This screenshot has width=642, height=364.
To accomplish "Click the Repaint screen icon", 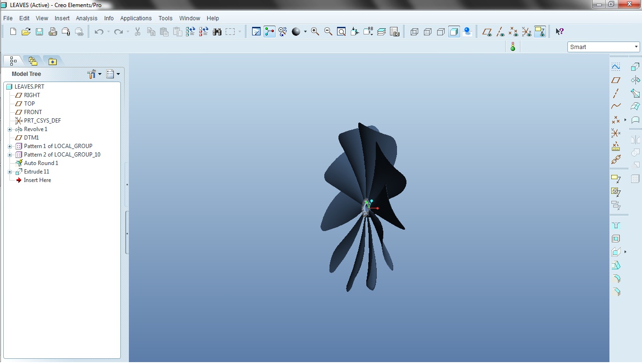I will pyautogui.click(x=256, y=32).
